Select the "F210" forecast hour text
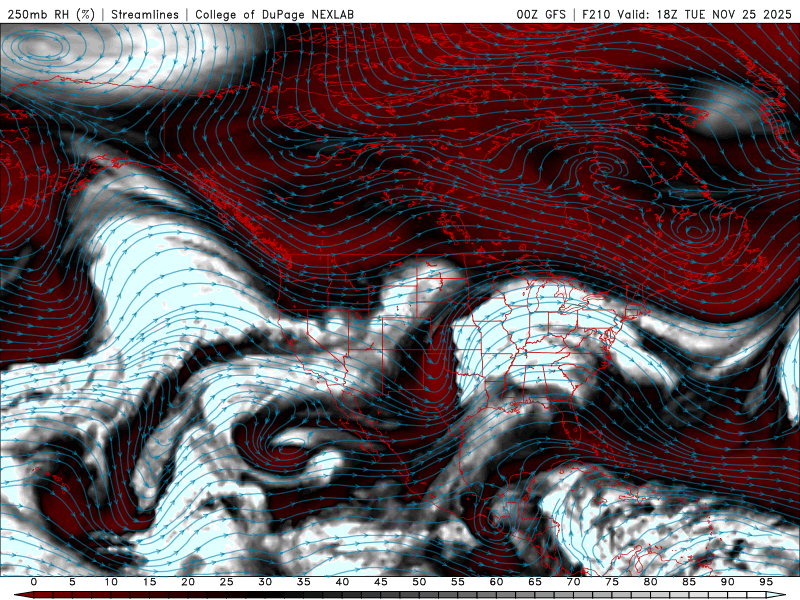Viewport: 800px width, 600px height. (596, 14)
